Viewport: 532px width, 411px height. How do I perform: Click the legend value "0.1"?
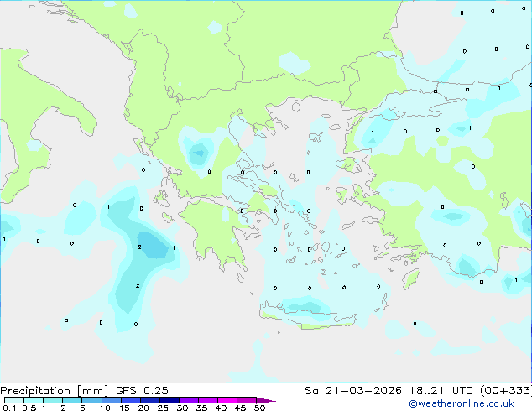pos(9,408)
